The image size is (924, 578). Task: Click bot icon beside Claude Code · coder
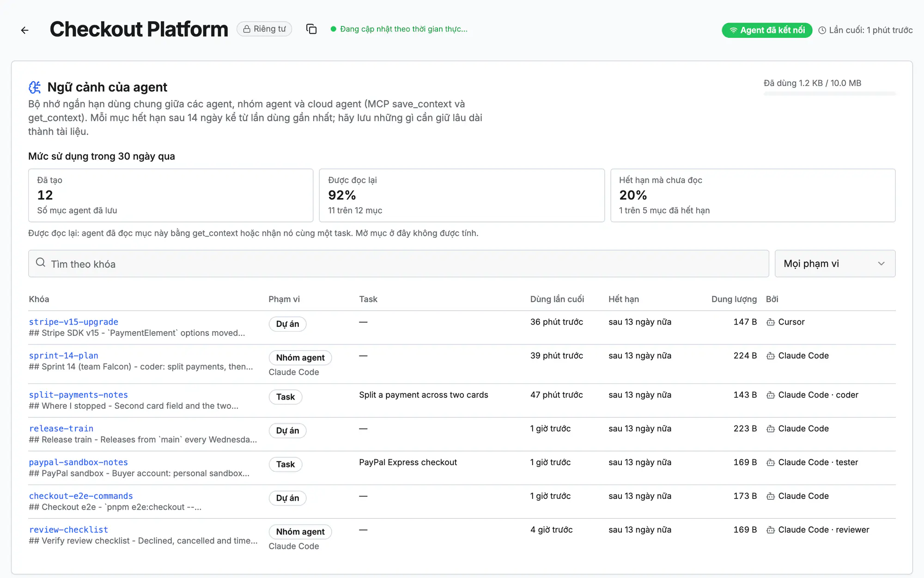point(771,395)
